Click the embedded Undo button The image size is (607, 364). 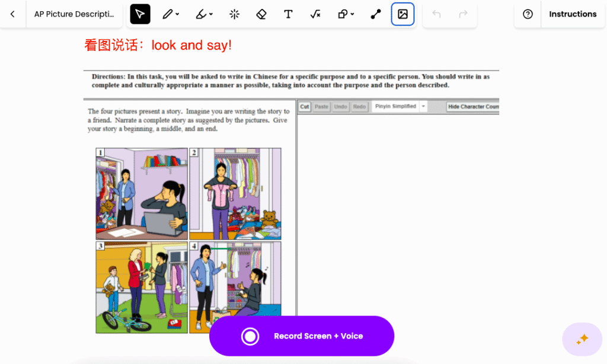tap(341, 107)
